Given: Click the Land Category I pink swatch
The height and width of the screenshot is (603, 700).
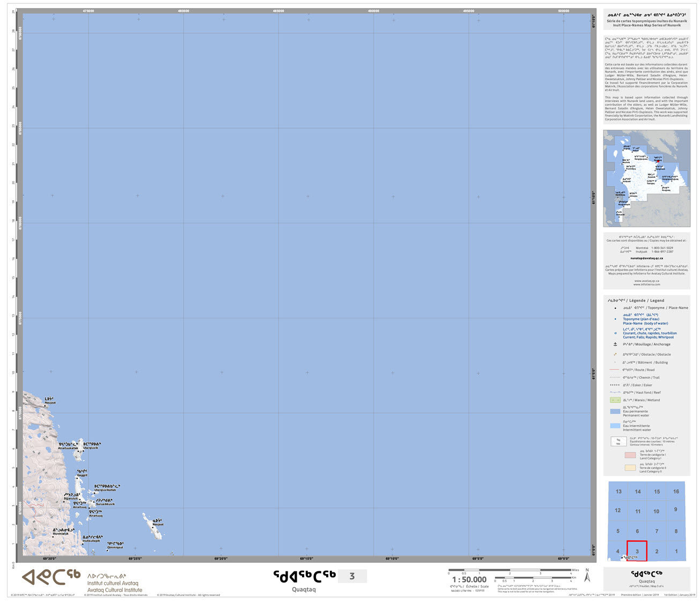Looking at the screenshot, I should (630, 455).
